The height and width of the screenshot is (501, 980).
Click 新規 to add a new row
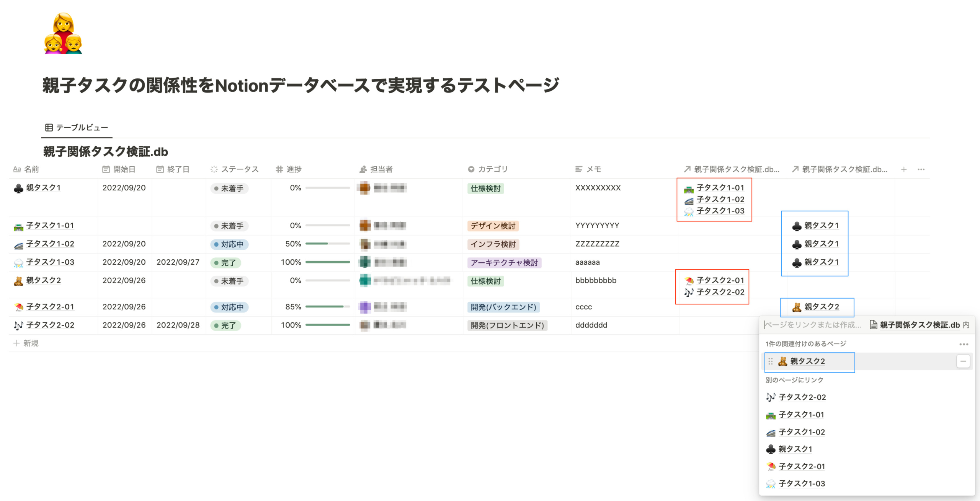pyautogui.click(x=31, y=343)
